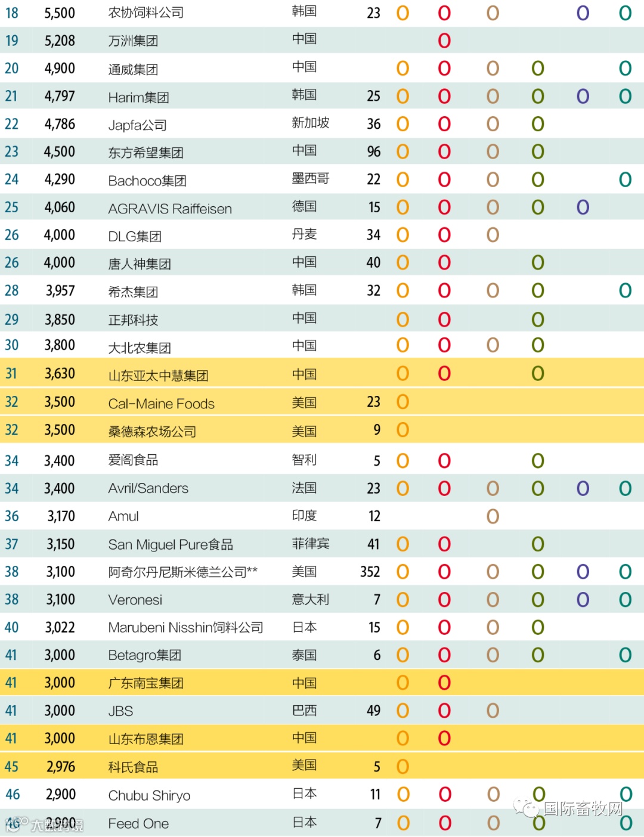
Task: Click the country cell 智利
Action: [304, 460]
